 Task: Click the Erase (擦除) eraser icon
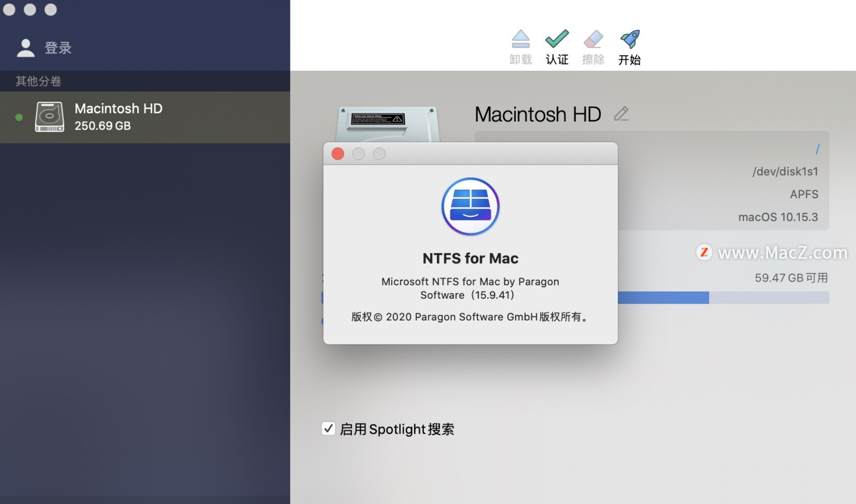[593, 39]
